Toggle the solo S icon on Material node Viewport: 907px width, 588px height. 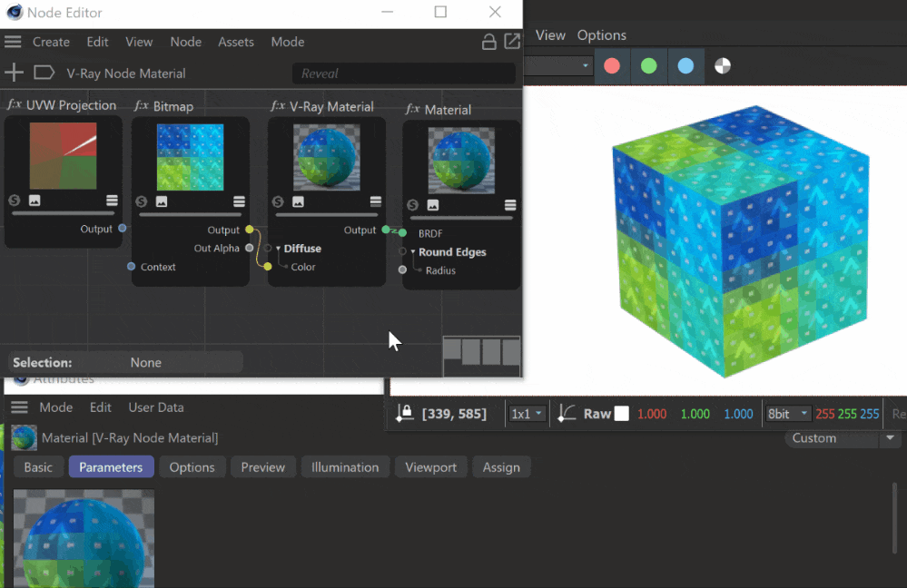[x=412, y=205]
